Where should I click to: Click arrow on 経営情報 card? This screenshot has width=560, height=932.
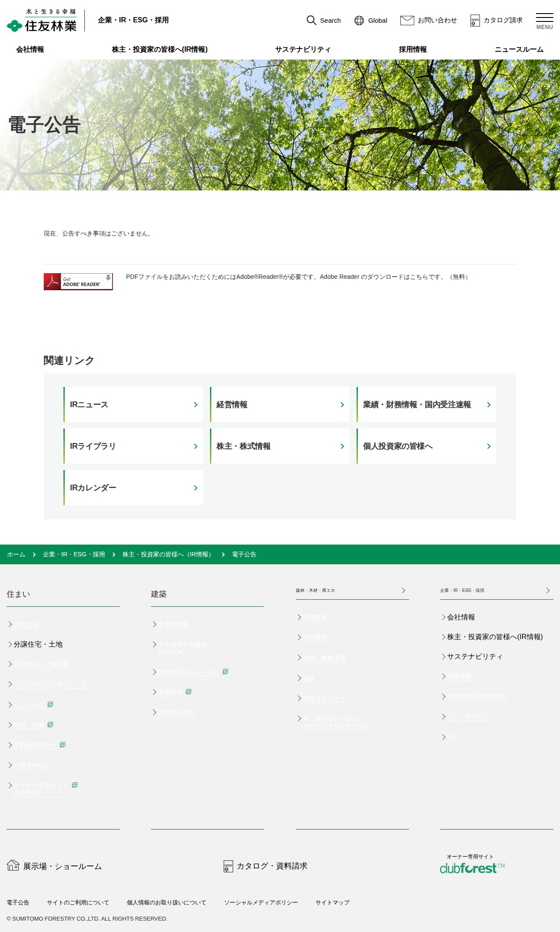tap(342, 404)
